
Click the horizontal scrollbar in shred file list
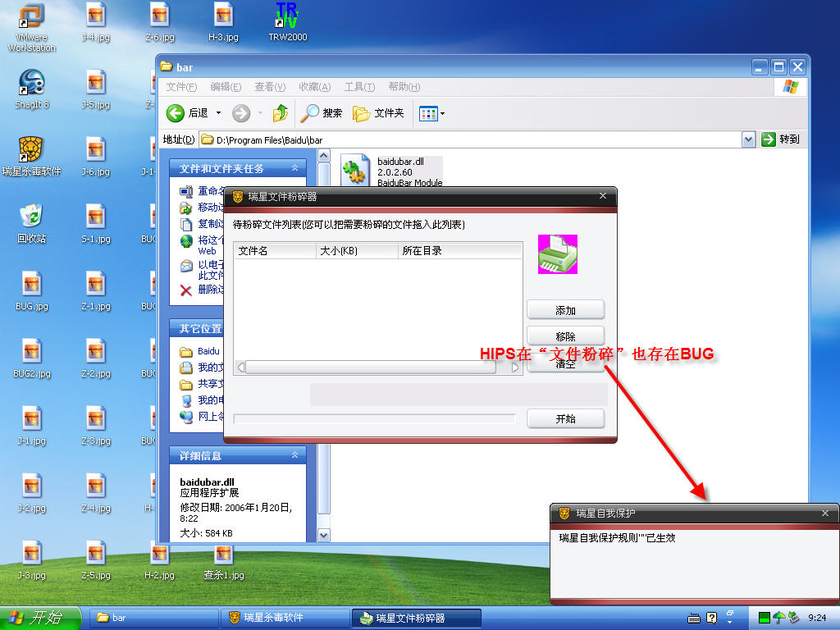(x=378, y=367)
